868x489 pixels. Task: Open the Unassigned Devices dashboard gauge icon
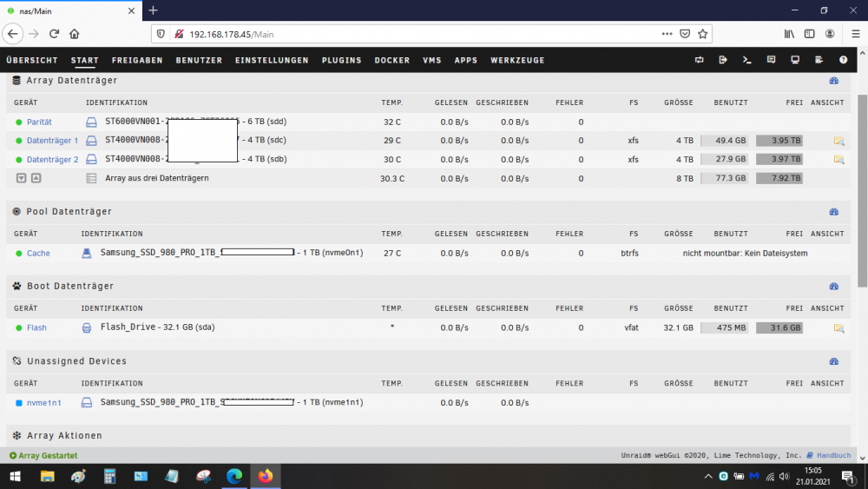click(833, 361)
